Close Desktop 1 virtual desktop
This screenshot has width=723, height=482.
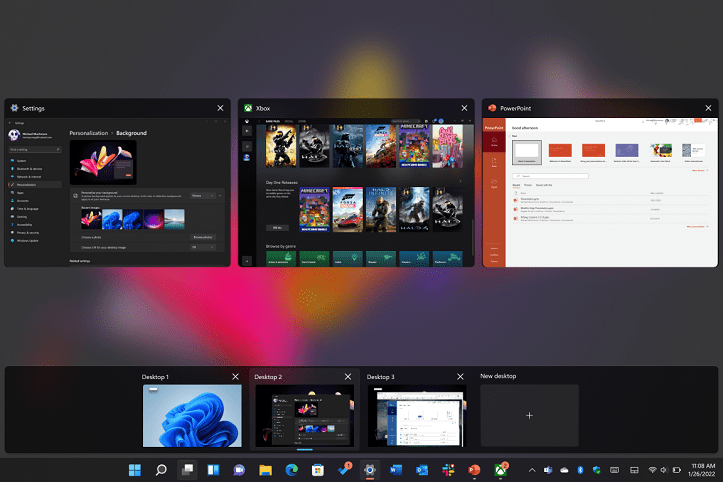tap(235, 377)
